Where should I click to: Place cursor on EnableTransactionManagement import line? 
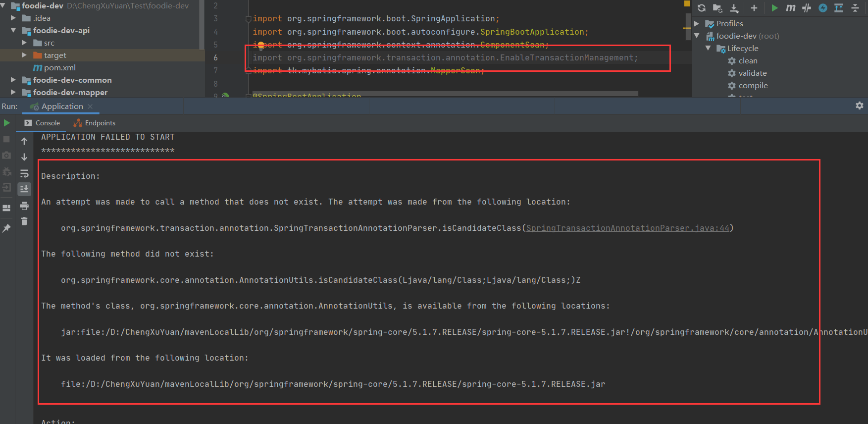445,57
